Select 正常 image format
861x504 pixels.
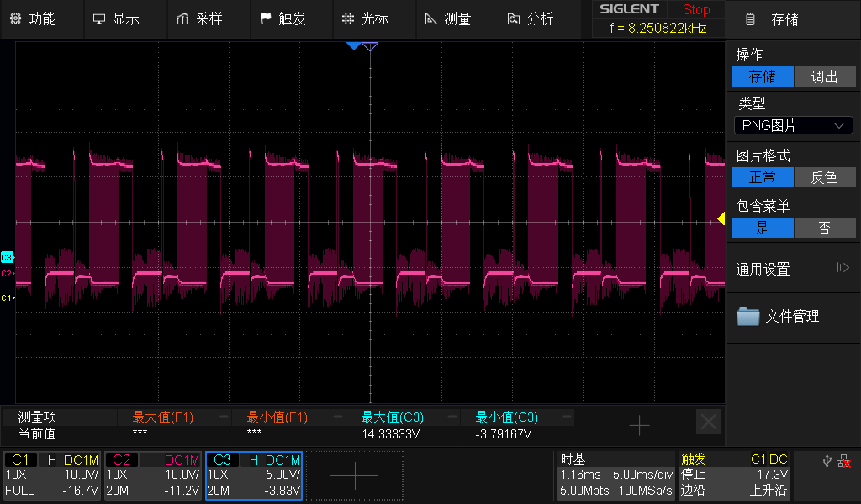[762, 177]
